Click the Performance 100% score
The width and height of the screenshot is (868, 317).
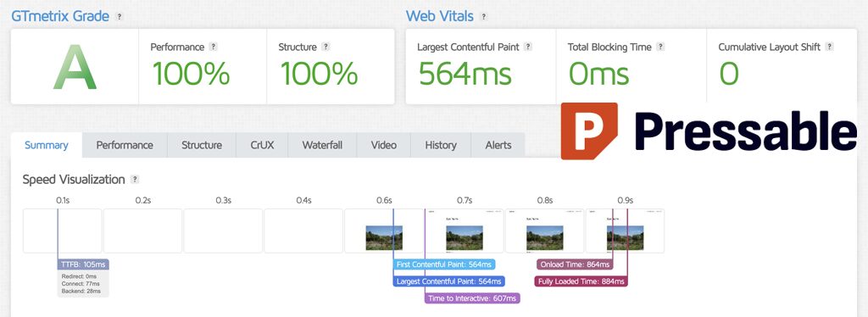(191, 74)
